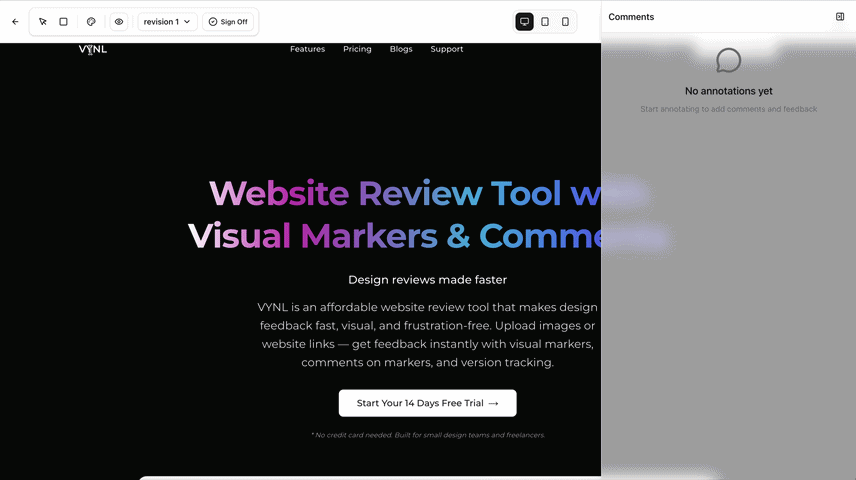Open Support in the site navigation
The image size is (856, 480).
[x=447, y=49]
